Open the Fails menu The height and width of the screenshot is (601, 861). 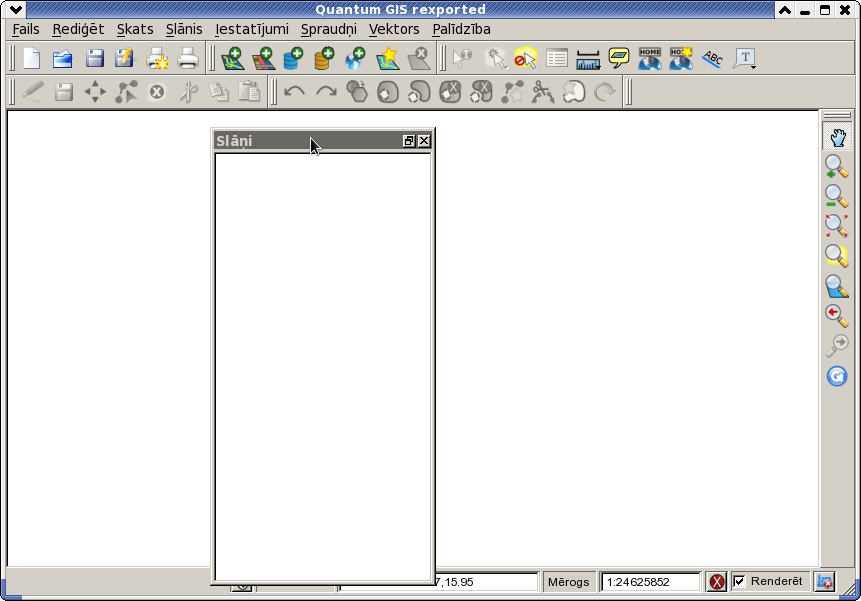[x=26, y=29]
